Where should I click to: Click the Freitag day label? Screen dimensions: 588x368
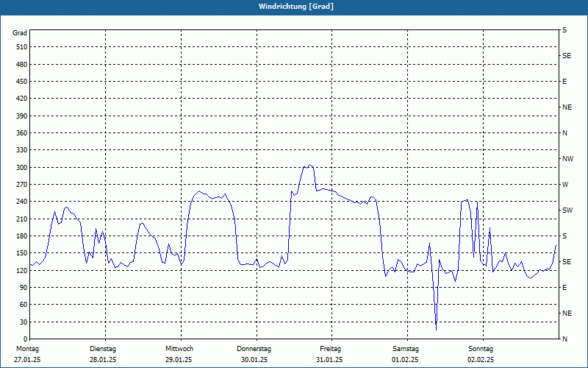click(x=330, y=349)
